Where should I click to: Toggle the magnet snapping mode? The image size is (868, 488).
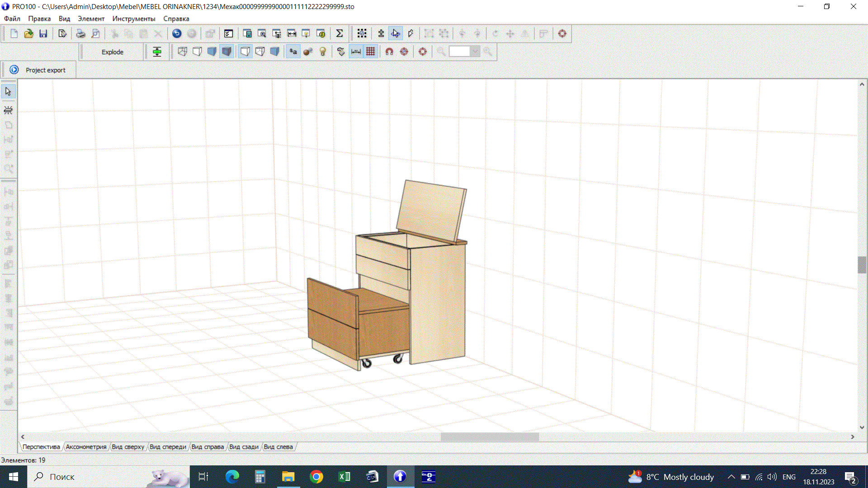coord(389,52)
